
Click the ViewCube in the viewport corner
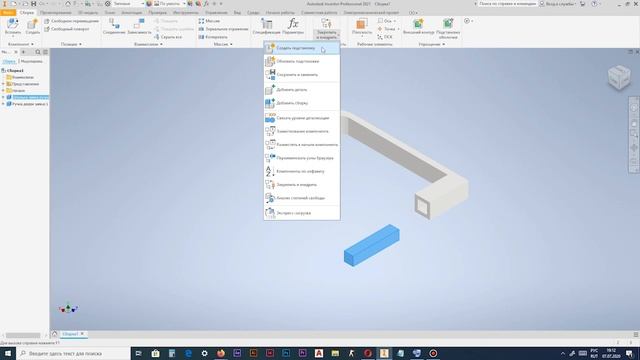coord(619,77)
